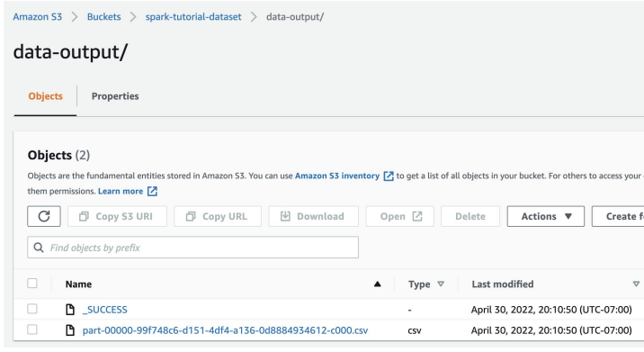Viewport: 644px width, 352px height.
Task: Click the Name column ascending sort arrow
Action: click(x=378, y=284)
